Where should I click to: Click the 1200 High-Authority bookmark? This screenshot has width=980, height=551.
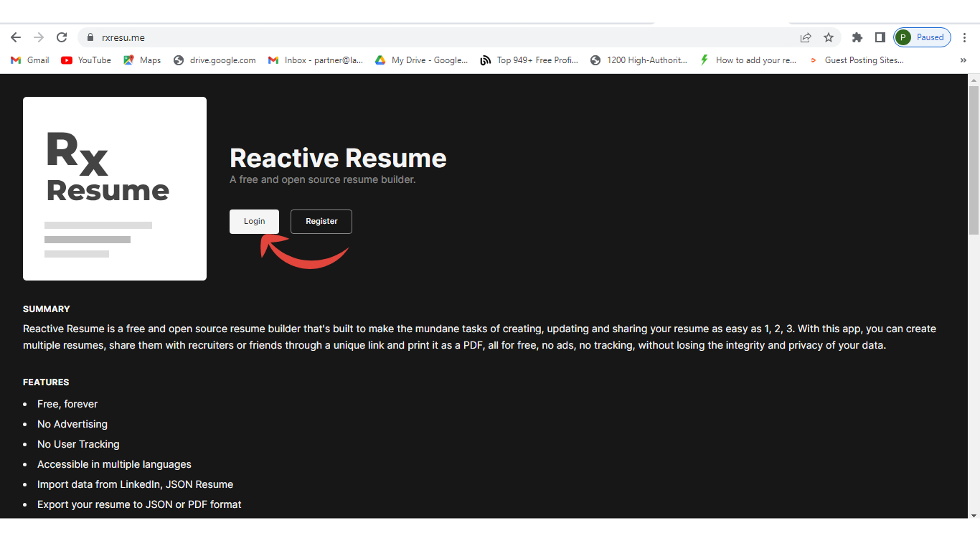[x=639, y=60]
